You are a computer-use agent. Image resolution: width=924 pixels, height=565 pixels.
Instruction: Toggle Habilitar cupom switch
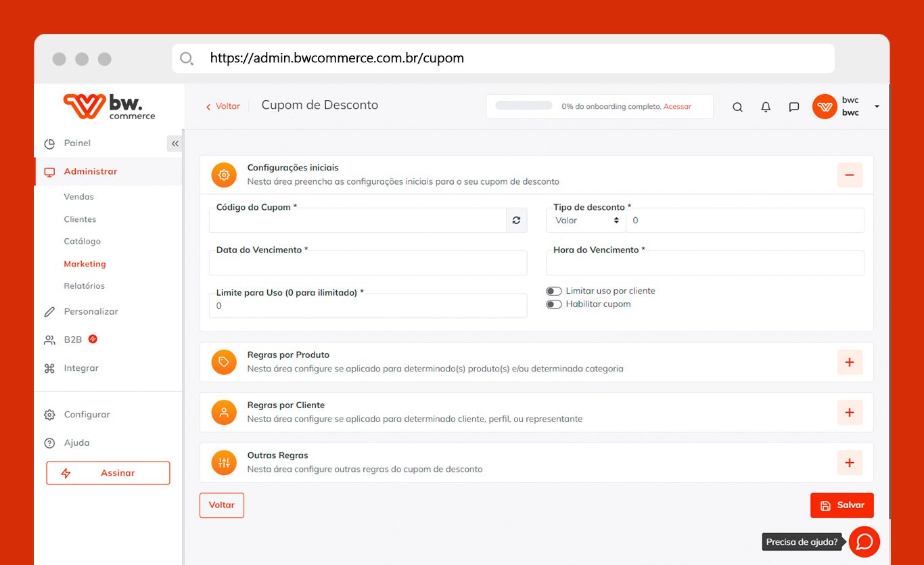[x=554, y=304]
